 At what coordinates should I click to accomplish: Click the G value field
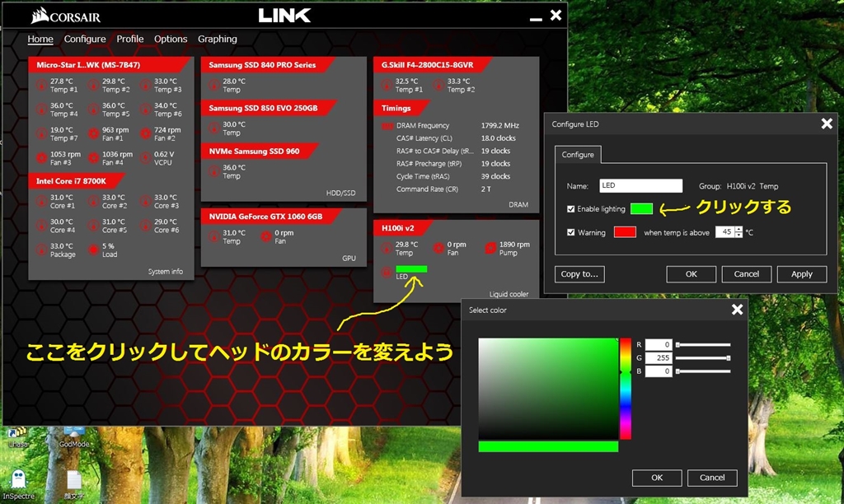click(659, 357)
